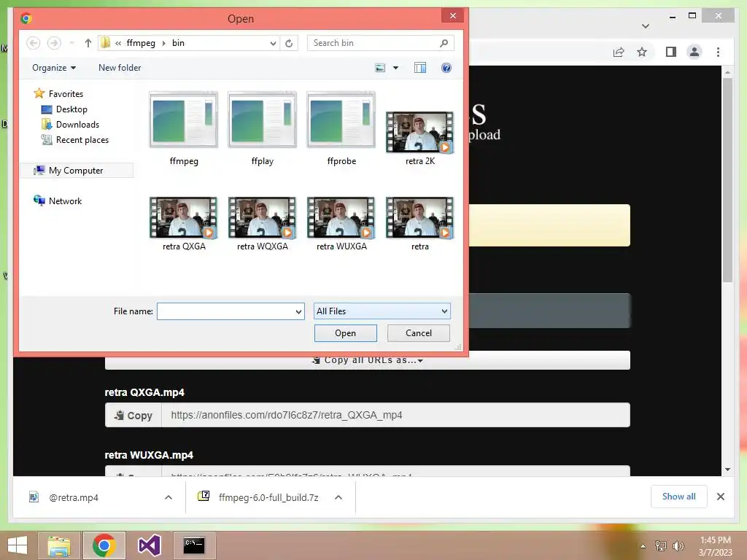Click the Search bin field
This screenshot has height=560, width=747.
pos(373,43)
